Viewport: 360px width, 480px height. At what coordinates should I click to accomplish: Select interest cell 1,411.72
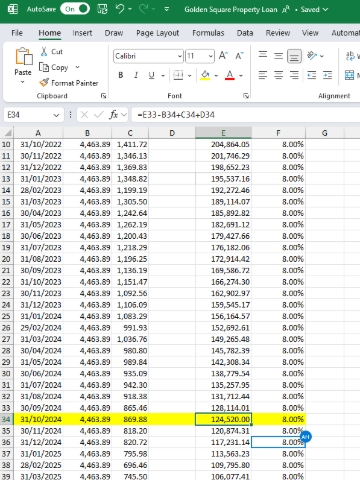point(130,144)
